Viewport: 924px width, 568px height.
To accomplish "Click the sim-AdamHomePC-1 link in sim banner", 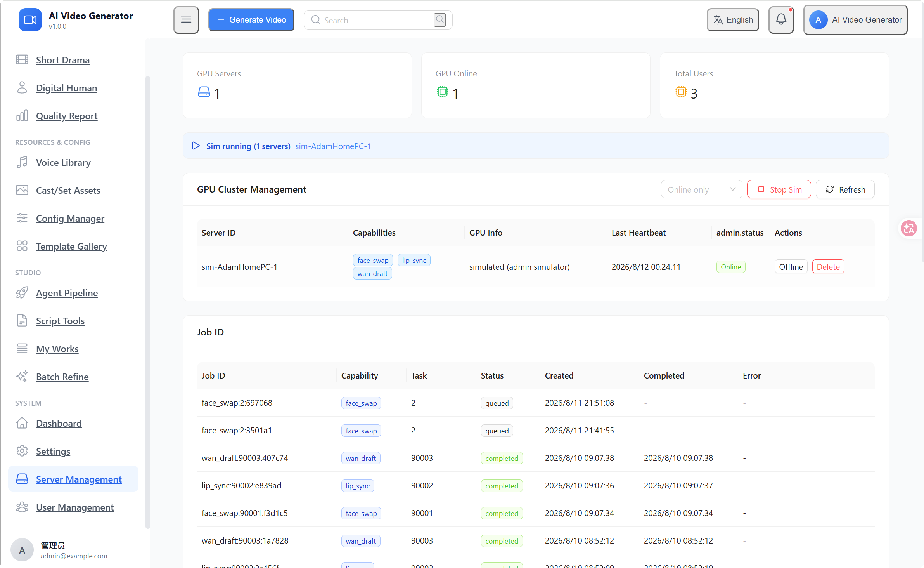I will pyautogui.click(x=333, y=146).
